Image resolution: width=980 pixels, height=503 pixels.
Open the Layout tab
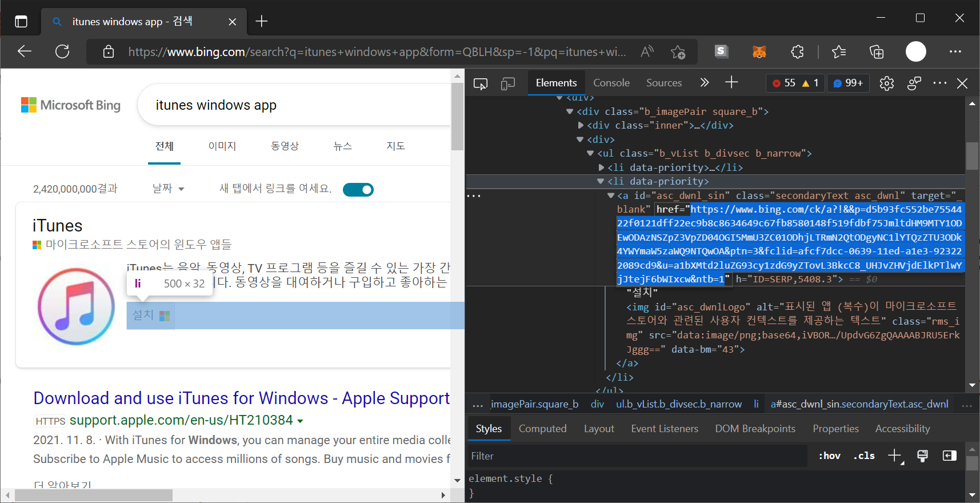[599, 429]
